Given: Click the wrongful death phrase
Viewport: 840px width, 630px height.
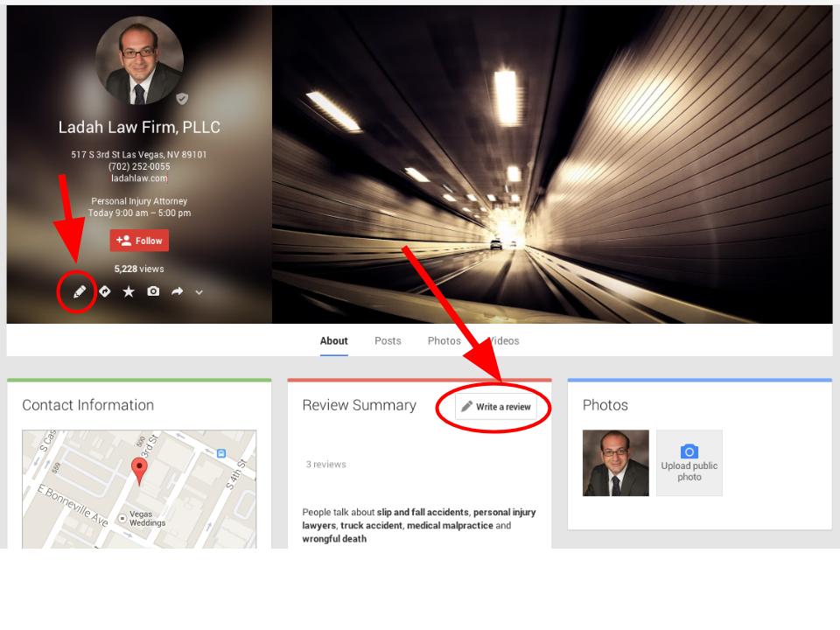Looking at the screenshot, I should click(x=334, y=539).
